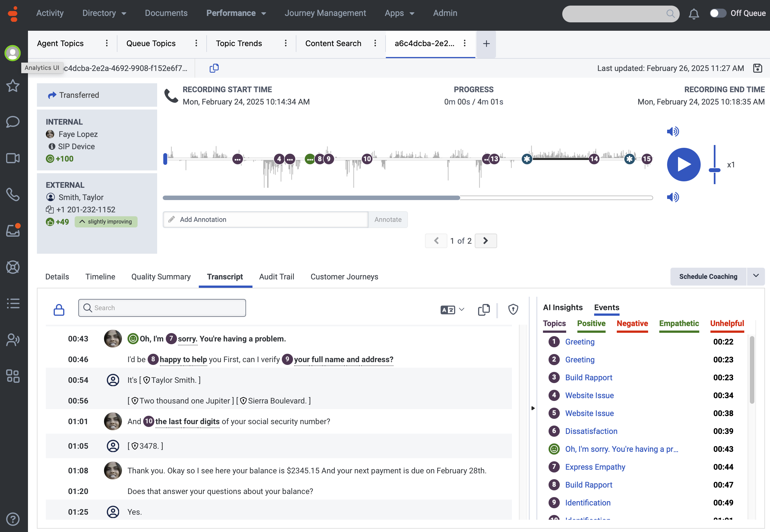Mute the internal participant's audio via upper speaker icon
Image resolution: width=770 pixels, height=532 pixels.
click(x=673, y=132)
